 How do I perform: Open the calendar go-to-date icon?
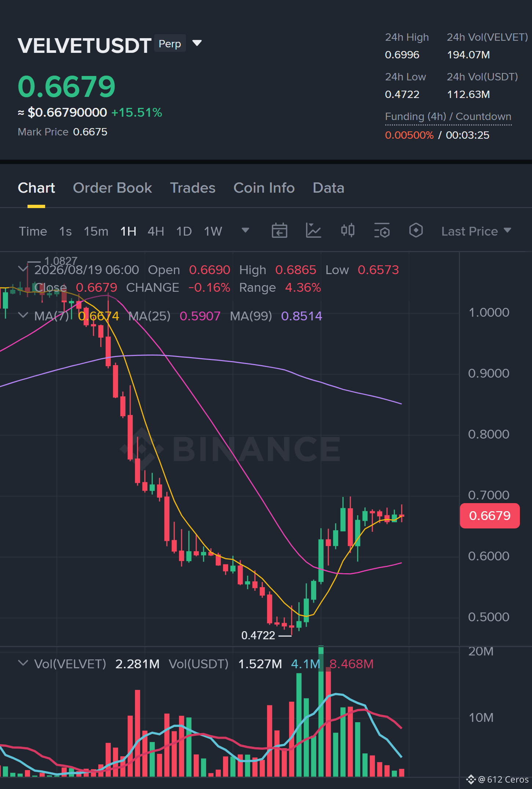click(280, 230)
